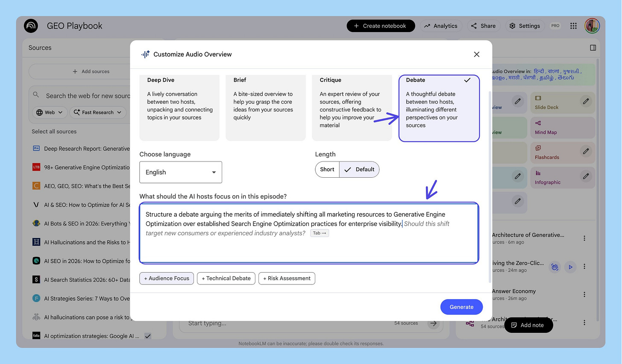Select the Critique format card
The image size is (622, 364).
pos(352,108)
